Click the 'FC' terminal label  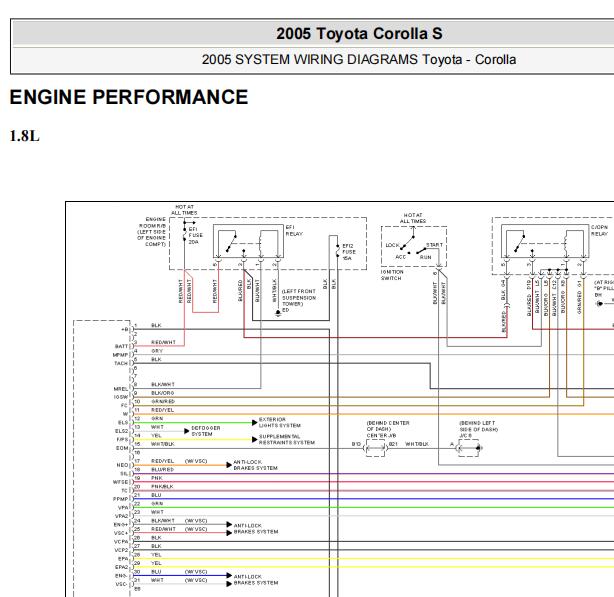click(125, 406)
